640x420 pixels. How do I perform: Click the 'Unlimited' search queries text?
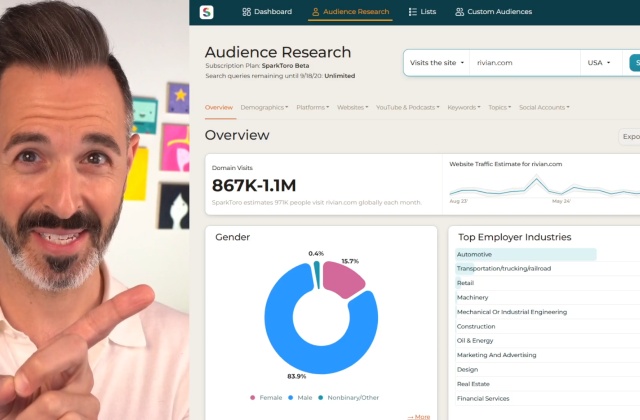pyautogui.click(x=340, y=76)
